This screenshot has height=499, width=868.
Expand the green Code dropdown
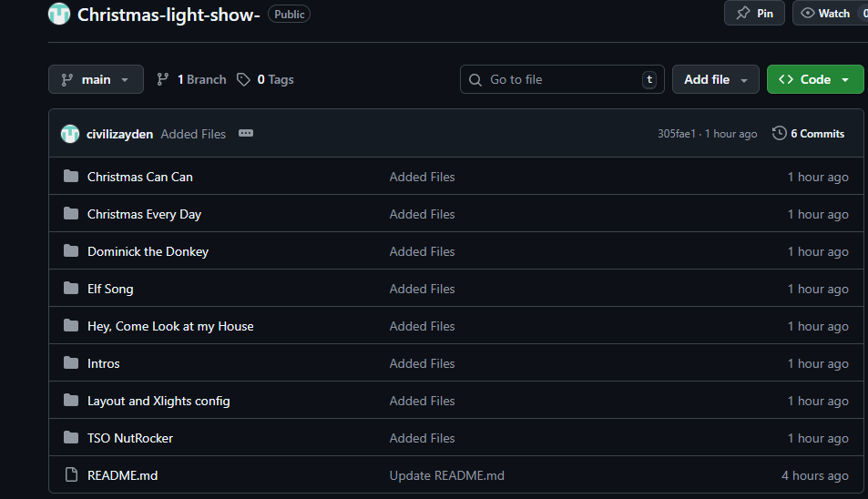(814, 79)
